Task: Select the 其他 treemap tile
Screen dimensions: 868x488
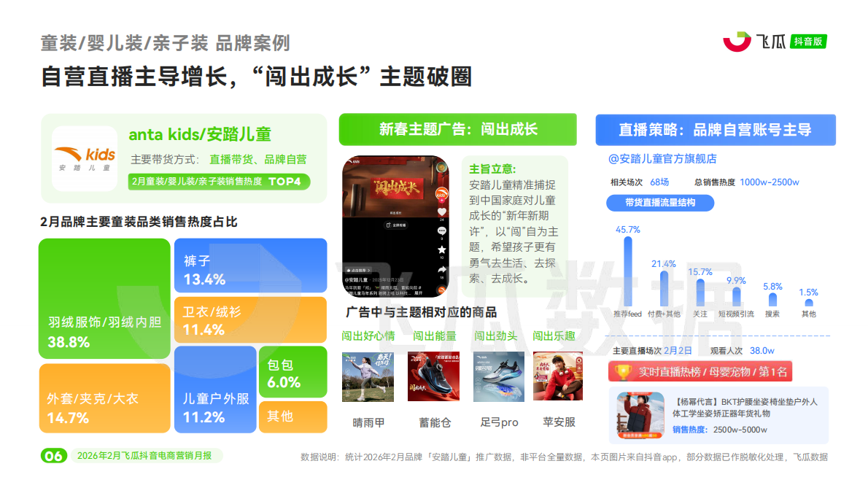Action: point(292,416)
